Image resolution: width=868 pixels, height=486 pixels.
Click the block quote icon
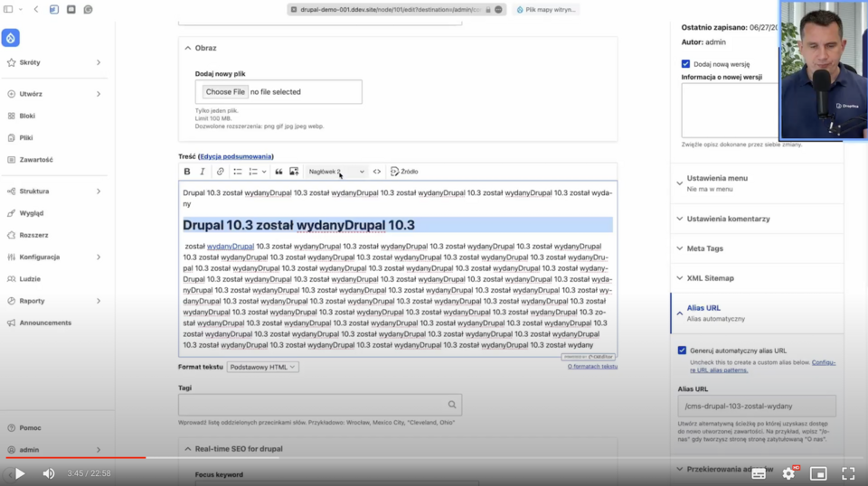click(x=278, y=172)
